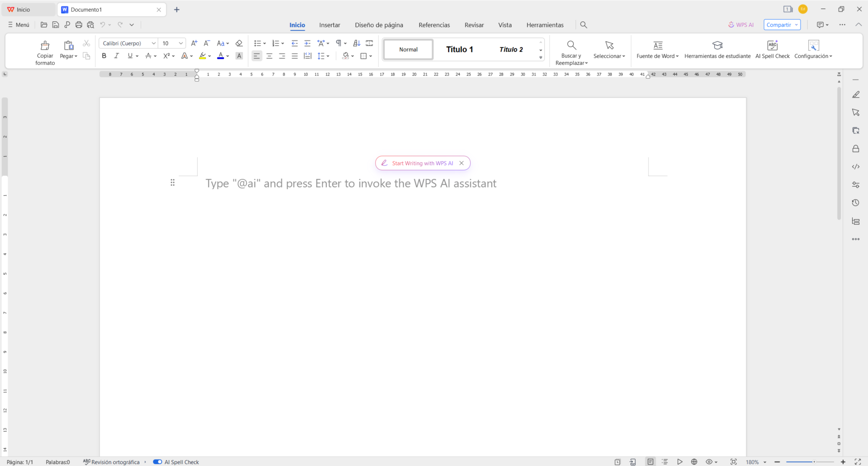The height and width of the screenshot is (466, 868).
Task: Toggle paragraph marks visibility
Action: coord(339,43)
